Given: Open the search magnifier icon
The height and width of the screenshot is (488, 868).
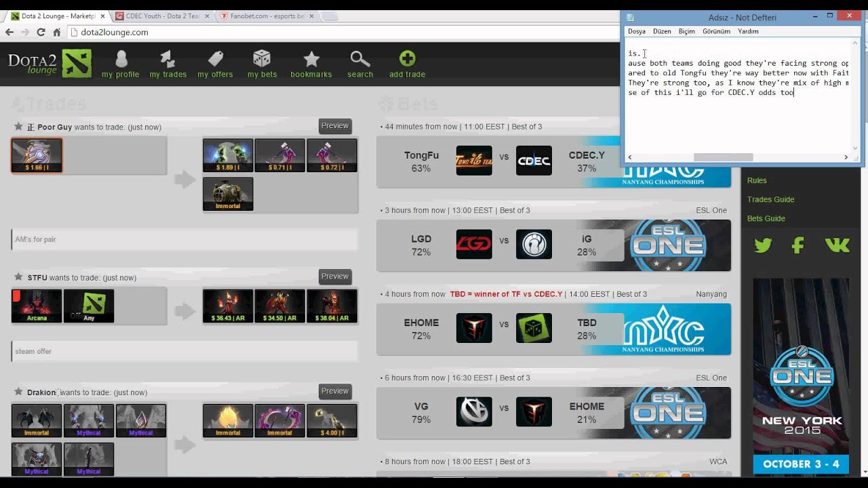Looking at the screenshot, I should (360, 59).
